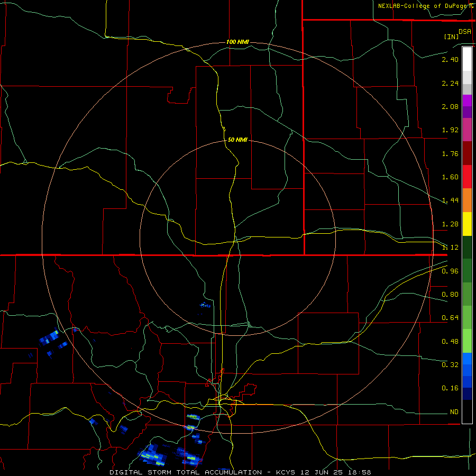
Task: Click the DSA product label
Action: [x=465, y=32]
